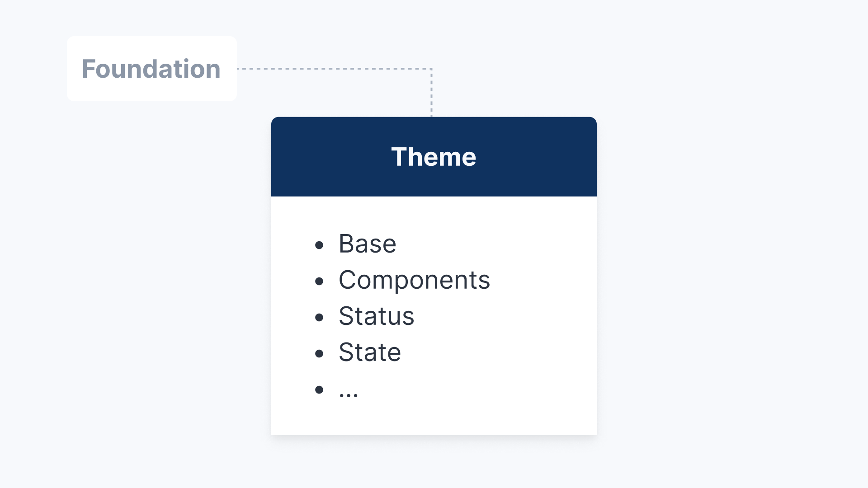Select the State list item

(369, 352)
